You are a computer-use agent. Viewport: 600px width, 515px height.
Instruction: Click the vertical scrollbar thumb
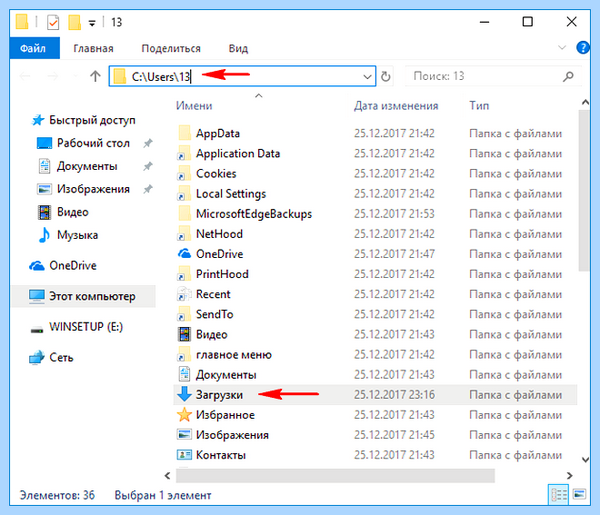[x=584, y=191]
